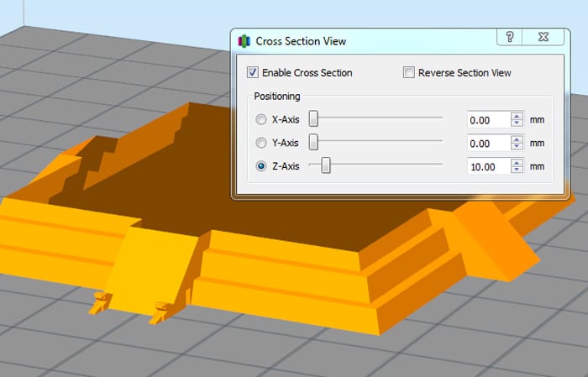Increase Z-Axis value with up arrow
Screen dimensions: 588x377
click(517, 163)
